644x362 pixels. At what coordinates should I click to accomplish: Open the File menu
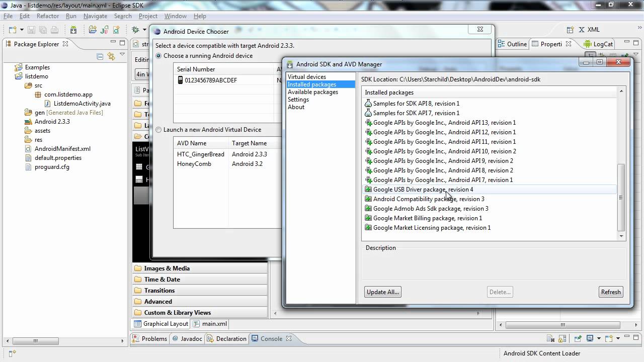[x=8, y=16]
